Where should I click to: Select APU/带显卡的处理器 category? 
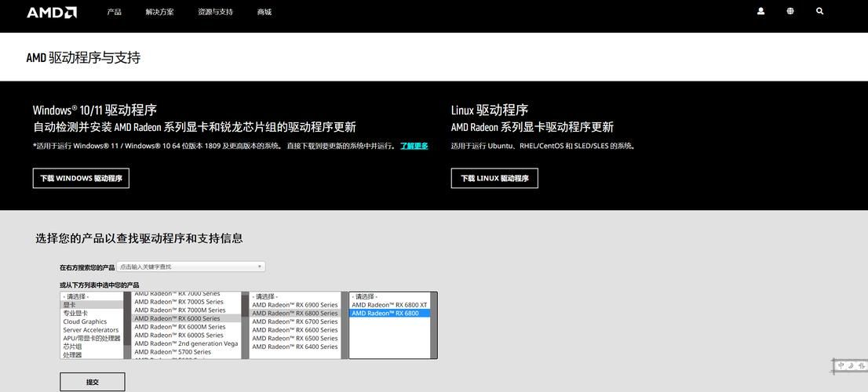[92, 339]
